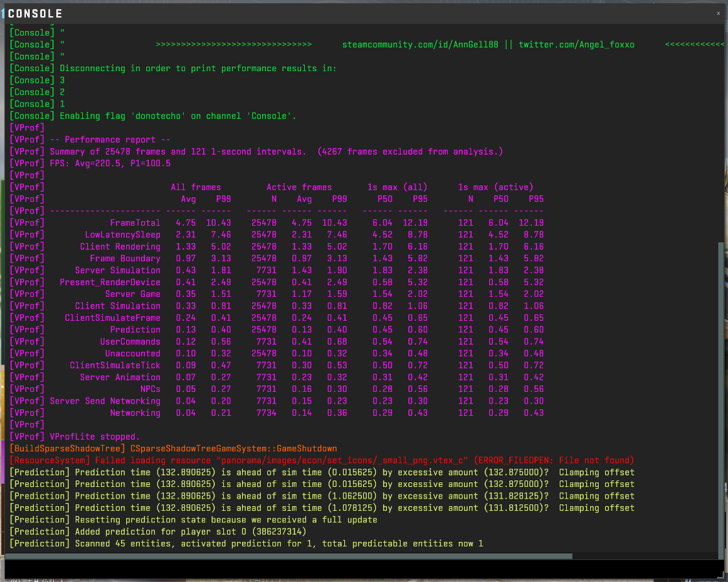Click the 'Client Rendering' row label

point(120,247)
